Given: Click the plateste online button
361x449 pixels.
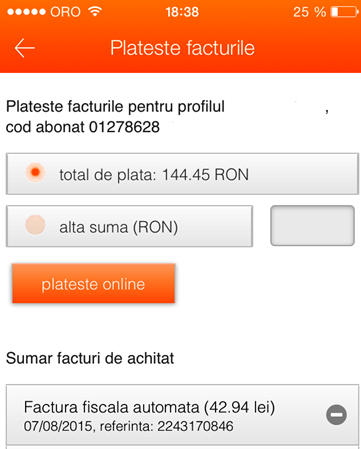Looking at the screenshot, I should coord(93,283).
